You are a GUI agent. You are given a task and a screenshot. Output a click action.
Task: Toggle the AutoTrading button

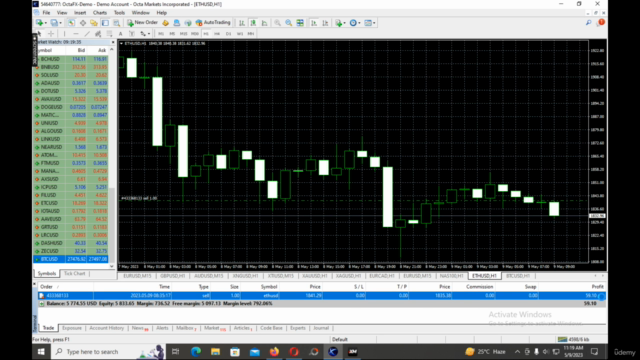213,22
